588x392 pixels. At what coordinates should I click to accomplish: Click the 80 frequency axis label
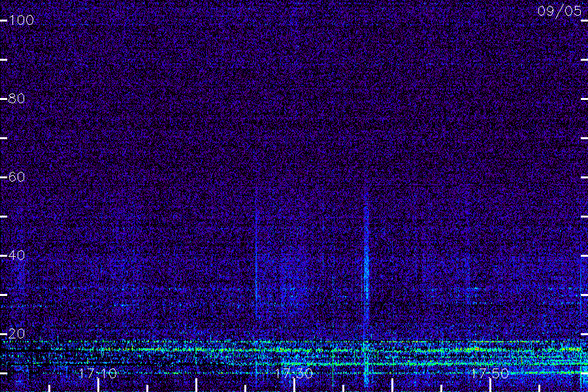pyautogui.click(x=17, y=98)
